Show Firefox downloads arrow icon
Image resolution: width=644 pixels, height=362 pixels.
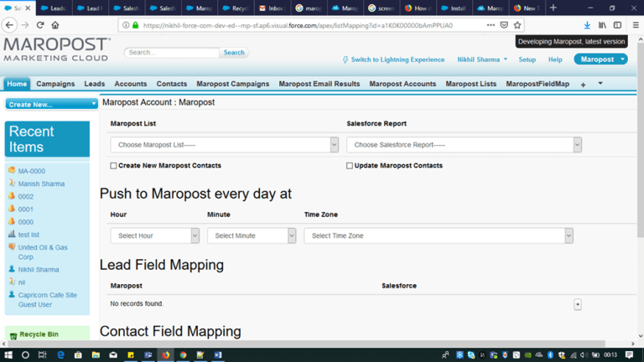tap(587, 25)
